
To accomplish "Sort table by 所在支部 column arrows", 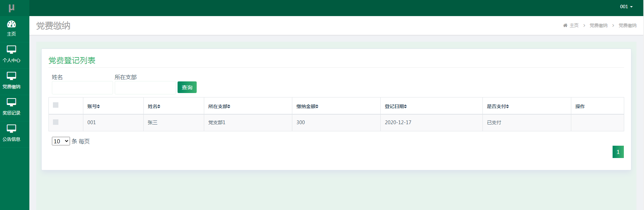I will (x=229, y=106).
